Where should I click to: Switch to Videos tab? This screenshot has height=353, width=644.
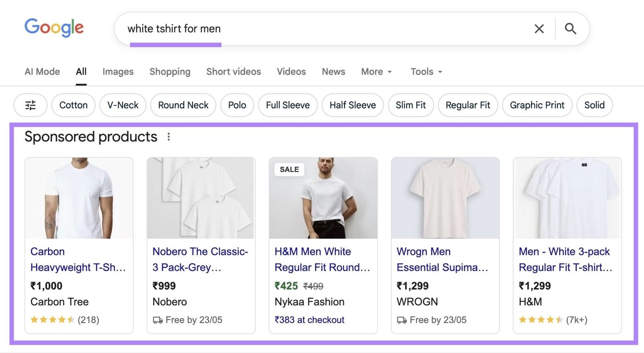coord(291,72)
